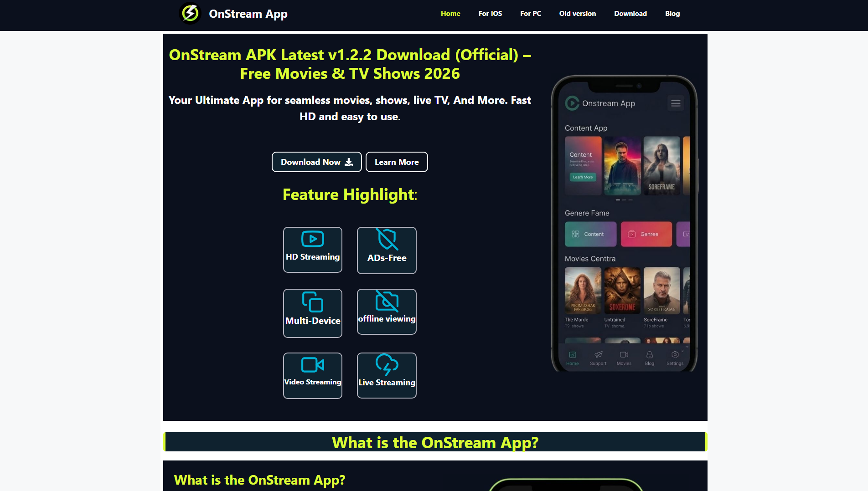Click the Video Streaming camera icon
This screenshot has width=868, height=491.
(x=313, y=365)
